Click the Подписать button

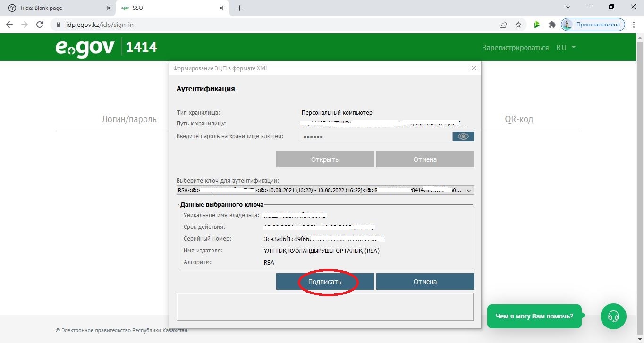[325, 282]
